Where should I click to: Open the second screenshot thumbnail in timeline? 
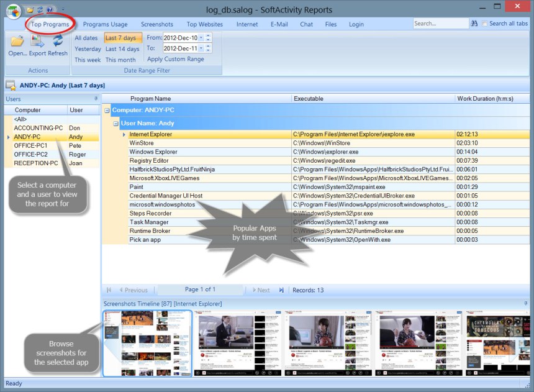click(238, 344)
